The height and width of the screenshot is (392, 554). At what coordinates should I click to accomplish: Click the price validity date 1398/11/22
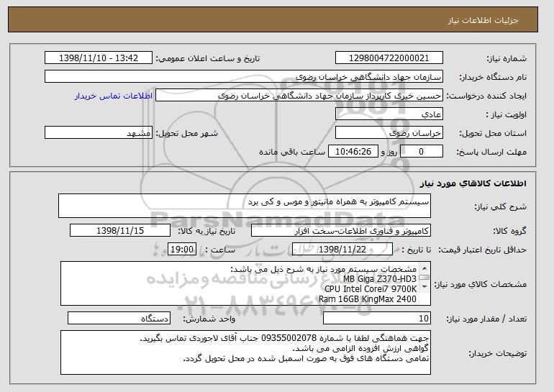pyautogui.click(x=342, y=250)
